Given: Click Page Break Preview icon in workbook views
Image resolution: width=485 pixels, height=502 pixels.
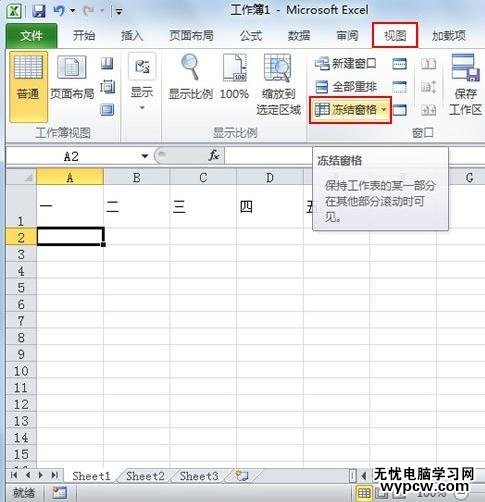Looking at the screenshot, I should click(x=107, y=63).
